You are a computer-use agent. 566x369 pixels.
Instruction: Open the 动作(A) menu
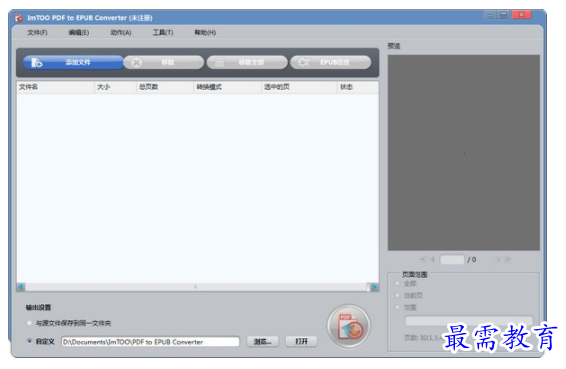coord(121,32)
